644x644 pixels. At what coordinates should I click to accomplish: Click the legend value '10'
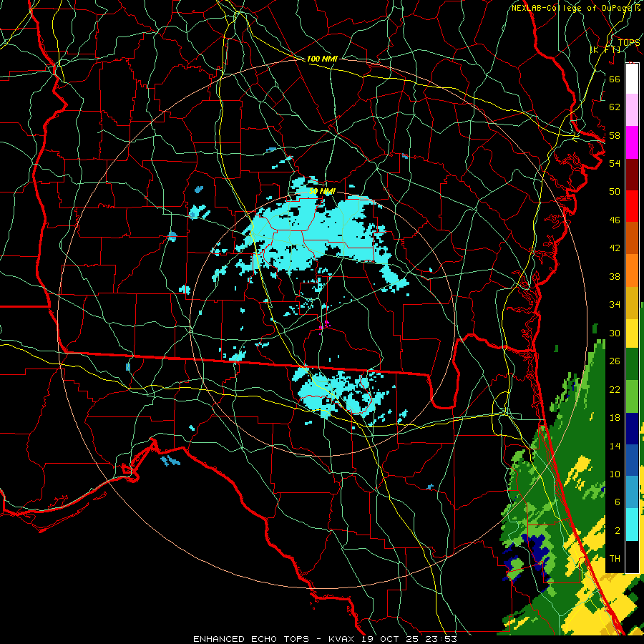point(615,474)
